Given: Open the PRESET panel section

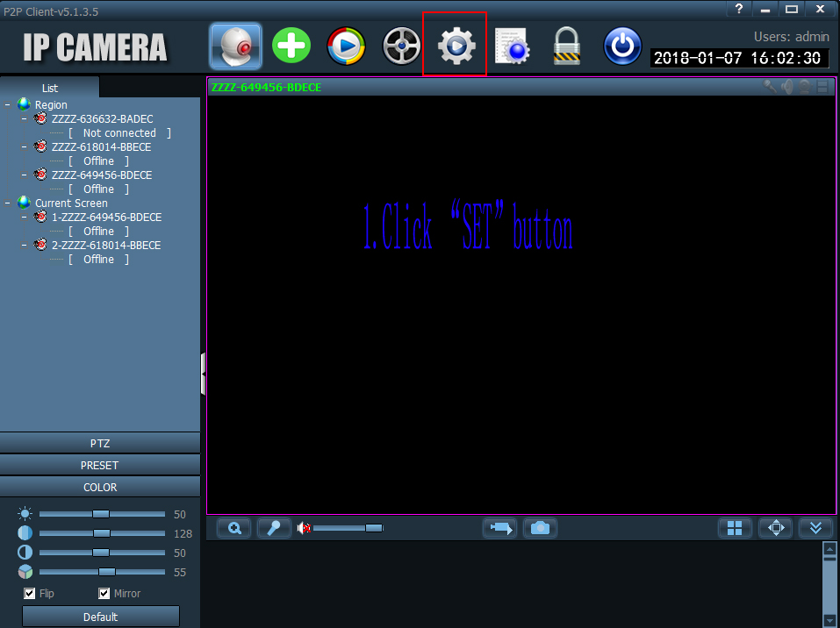Looking at the screenshot, I should [x=100, y=465].
